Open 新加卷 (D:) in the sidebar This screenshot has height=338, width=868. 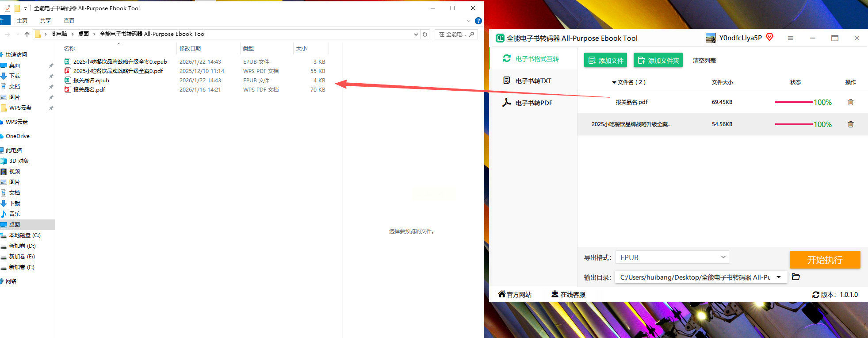(22, 246)
